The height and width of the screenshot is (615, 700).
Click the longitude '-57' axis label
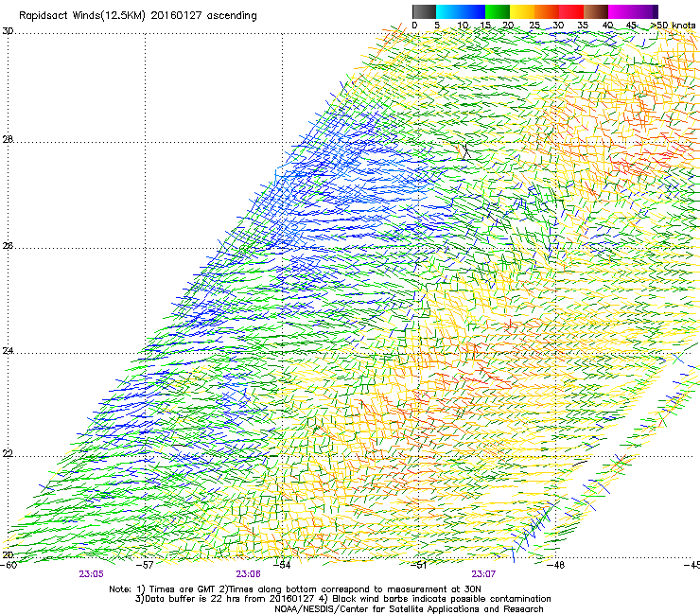[145, 565]
